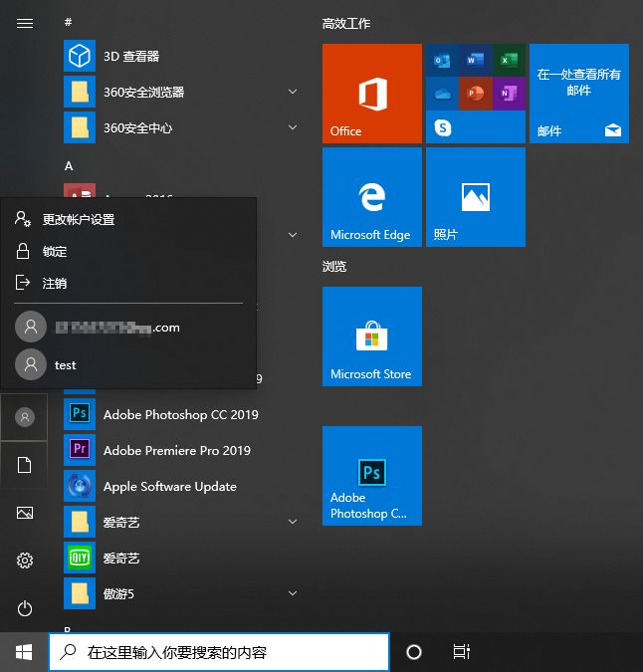Open the hamburger menu at top-left

tap(25, 23)
